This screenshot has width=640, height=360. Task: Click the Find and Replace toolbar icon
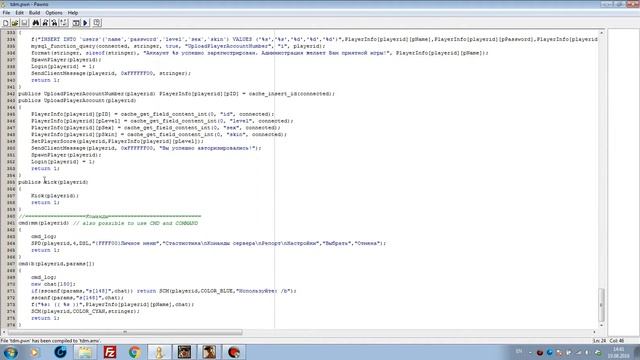[54, 23]
